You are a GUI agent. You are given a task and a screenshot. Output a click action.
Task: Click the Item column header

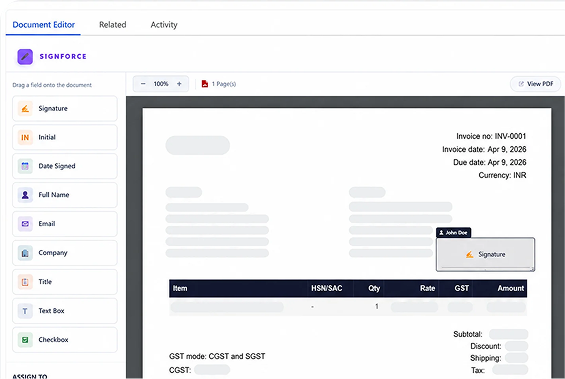click(x=180, y=288)
